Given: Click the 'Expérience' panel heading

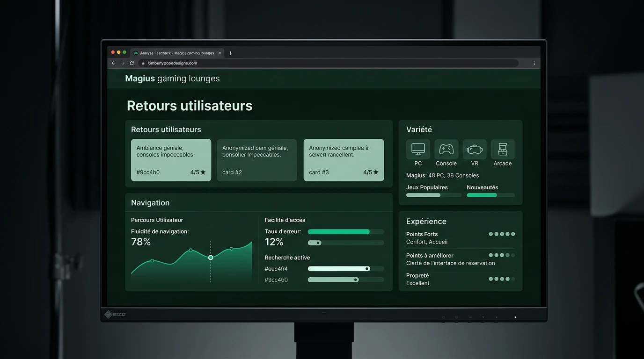Looking at the screenshot, I should pos(426,222).
